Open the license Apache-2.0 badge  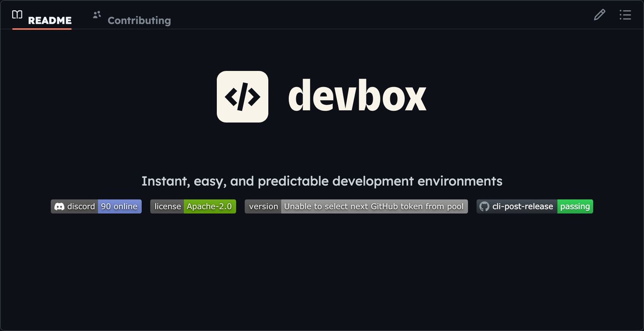pos(193,206)
